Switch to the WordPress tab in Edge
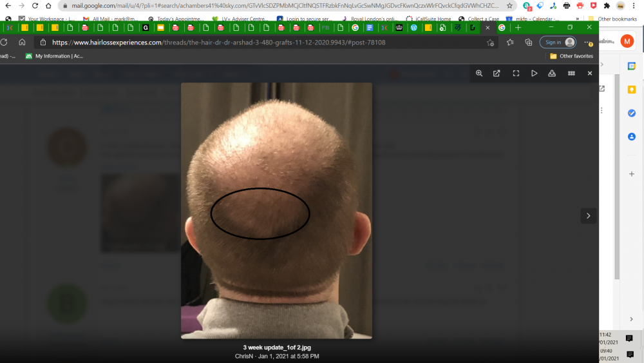Viewport: 644px width, 363px height. [413, 28]
